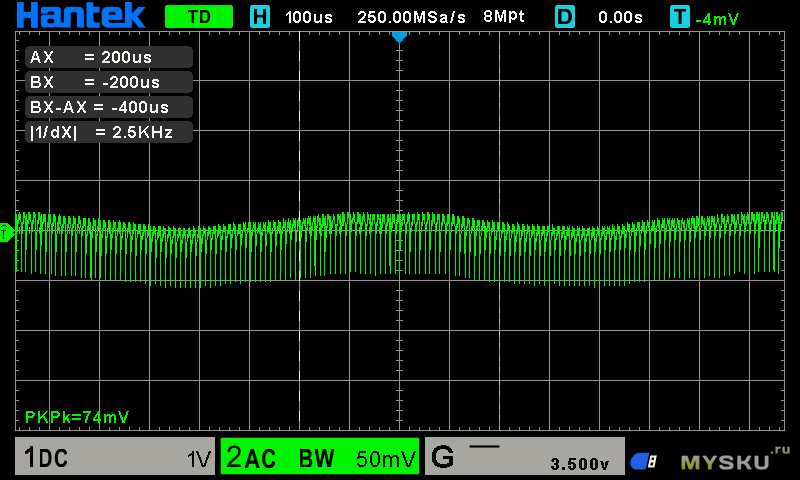Click the 8Mpt memory depth readout
This screenshot has width=800, height=480.
504,16
